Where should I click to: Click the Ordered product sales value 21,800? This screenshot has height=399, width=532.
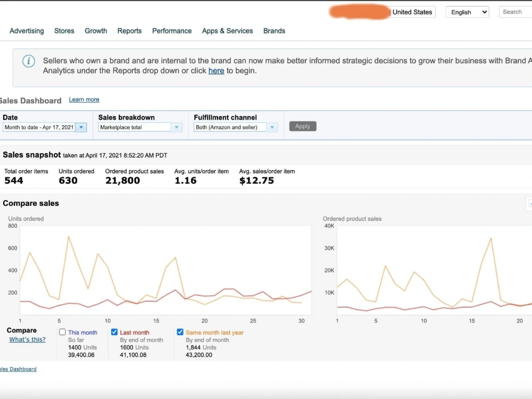click(122, 180)
